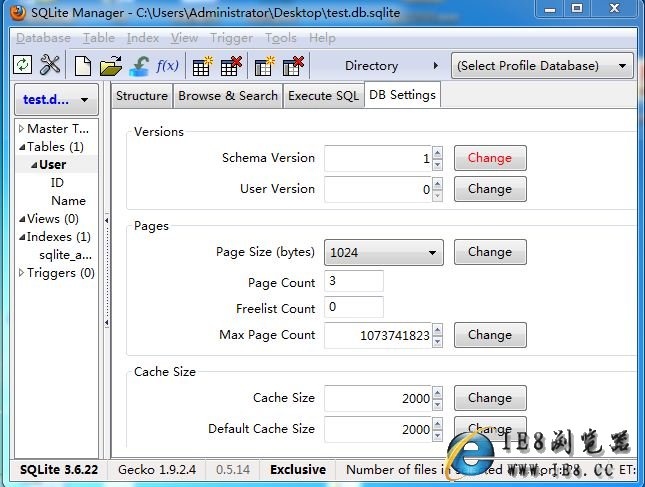Decrease Max Page Count with down arrow
Screen dimensions: 645x487
[x=437, y=341]
